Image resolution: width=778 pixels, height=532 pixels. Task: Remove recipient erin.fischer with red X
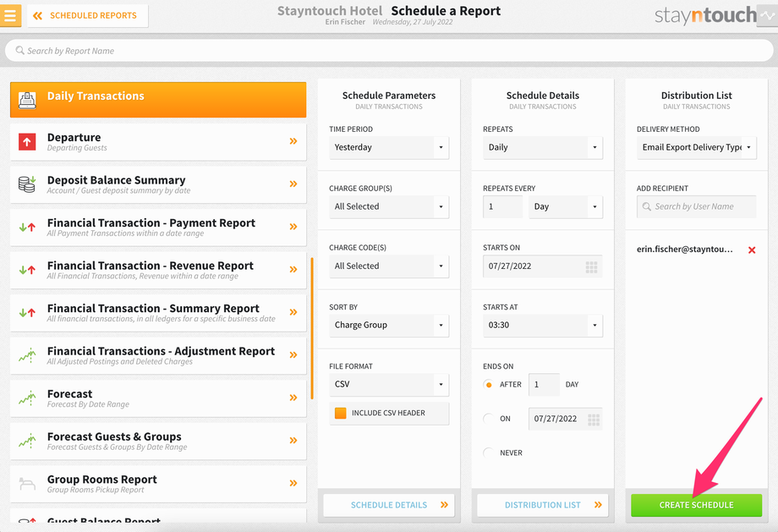pos(752,250)
